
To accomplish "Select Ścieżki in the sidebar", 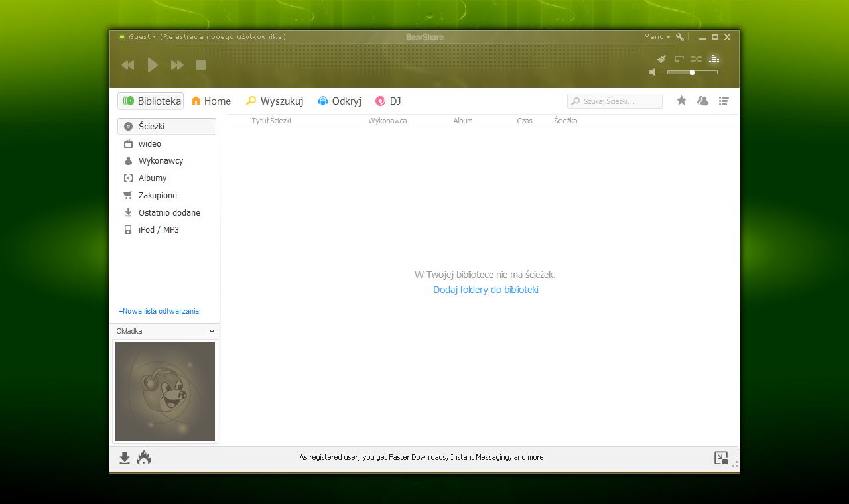I will 166,126.
